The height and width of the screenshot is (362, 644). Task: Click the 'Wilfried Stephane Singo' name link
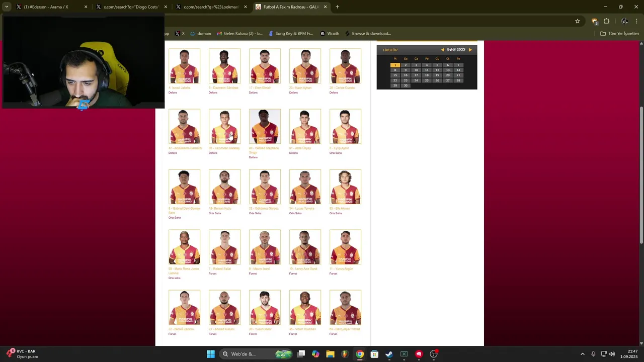tap(264, 150)
